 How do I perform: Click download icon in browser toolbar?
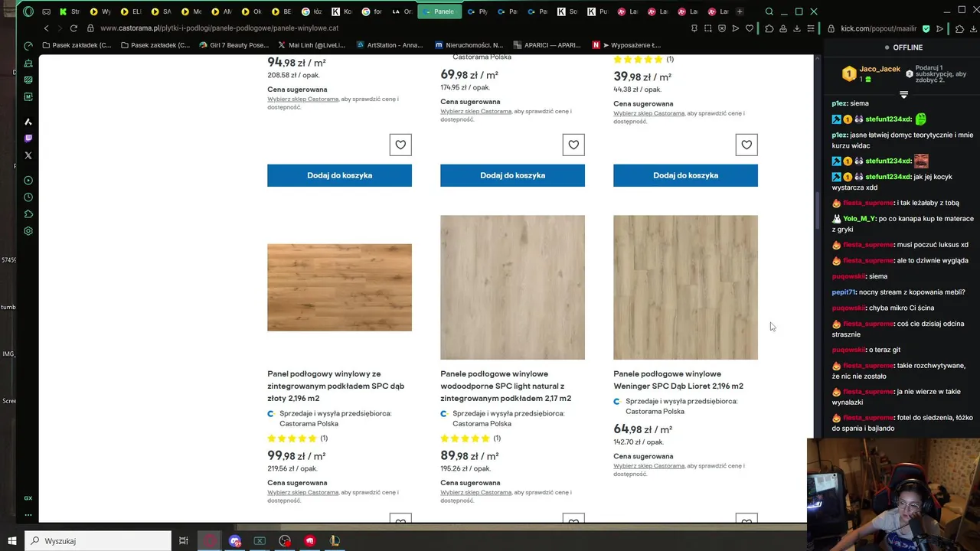pos(797,28)
